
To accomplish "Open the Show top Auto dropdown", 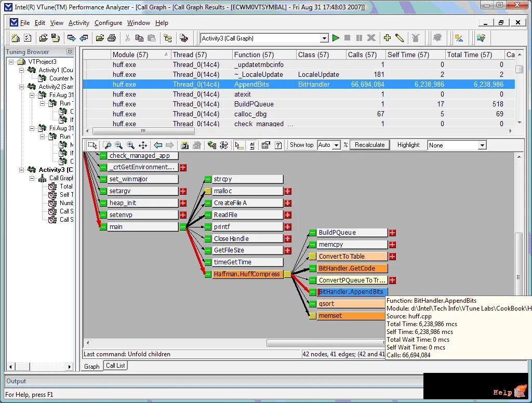I will [336, 145].
